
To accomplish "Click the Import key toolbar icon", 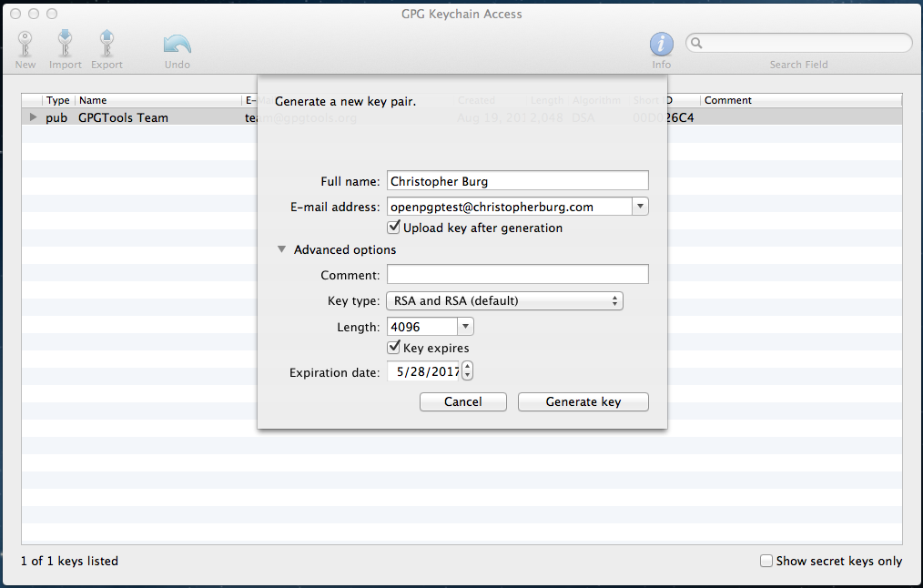I will [65, 44].
